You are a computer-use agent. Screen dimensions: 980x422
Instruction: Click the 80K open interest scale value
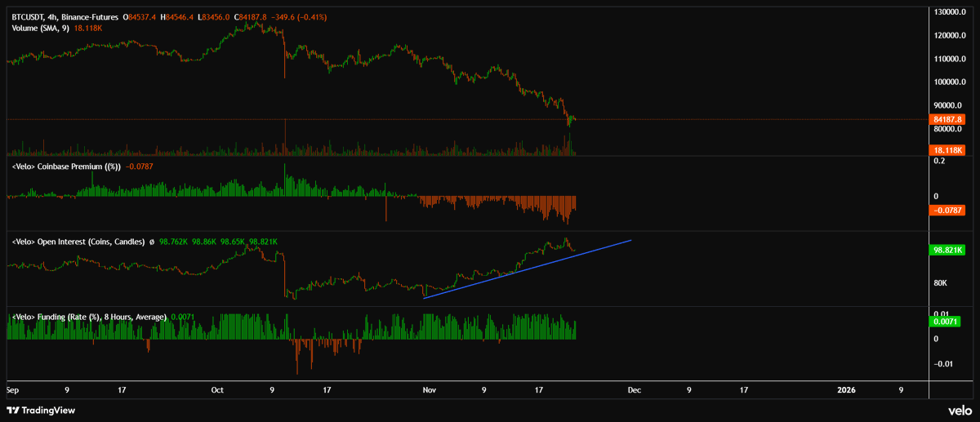click(x=941, y=283)
